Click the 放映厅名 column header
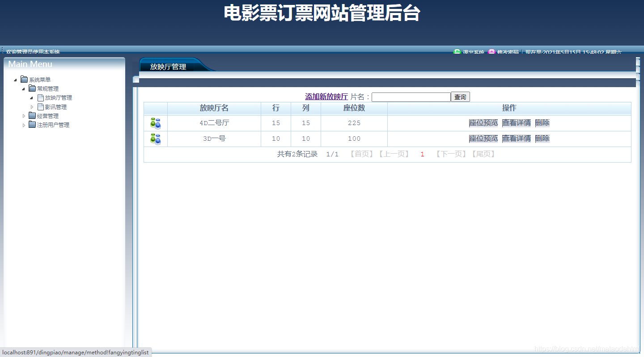Viewport: 644px width, 357px height. coord(214,108)
